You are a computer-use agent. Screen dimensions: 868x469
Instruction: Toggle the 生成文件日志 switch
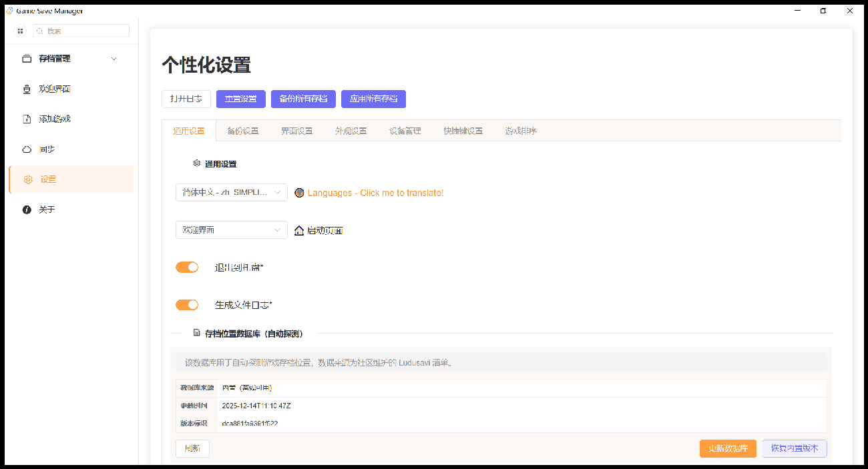[187, 304]
